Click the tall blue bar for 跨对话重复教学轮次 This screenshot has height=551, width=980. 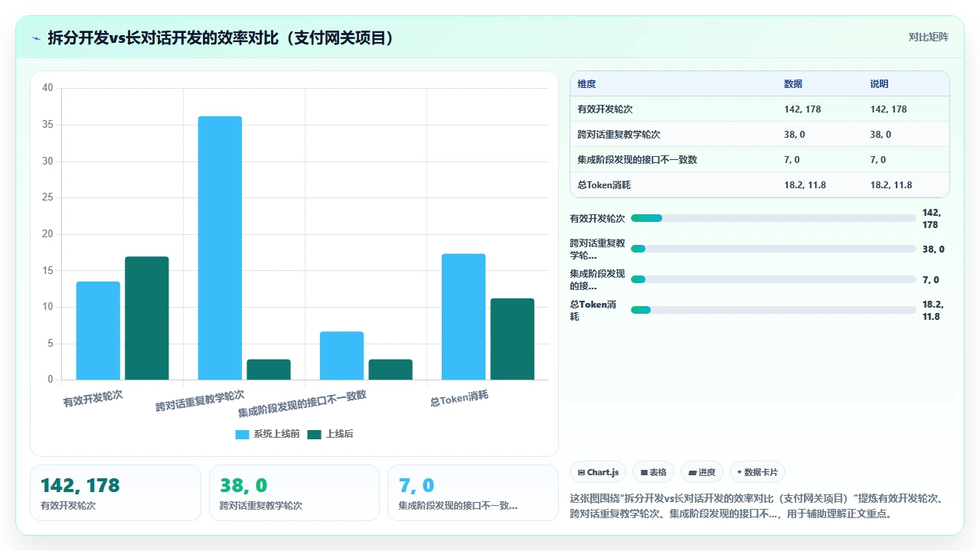[x=220, y=248]
